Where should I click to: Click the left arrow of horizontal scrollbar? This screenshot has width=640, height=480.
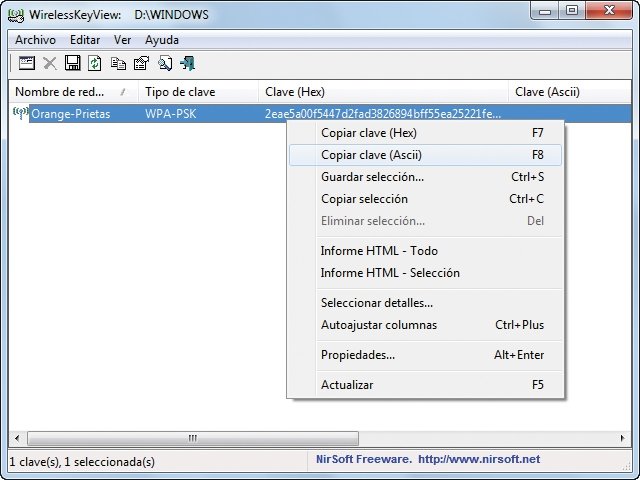pyautogui.click(x=17, y=438)
